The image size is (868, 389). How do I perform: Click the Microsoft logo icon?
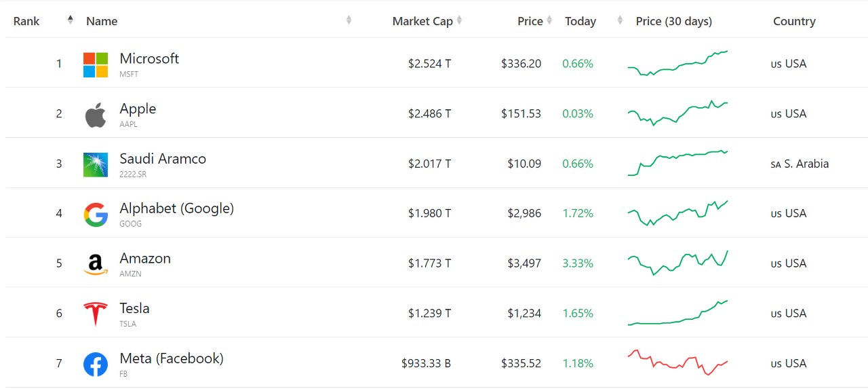(96, 64)
